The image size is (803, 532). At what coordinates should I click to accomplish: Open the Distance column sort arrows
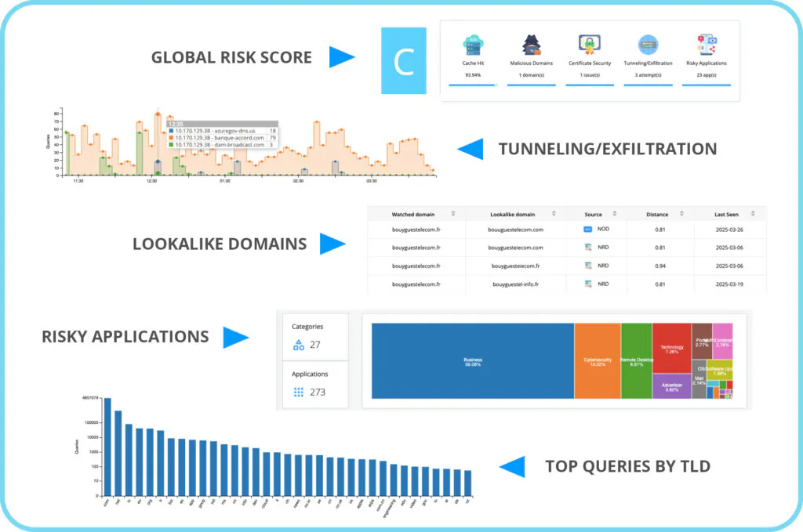pyautogui.click(x=681, y=215)
